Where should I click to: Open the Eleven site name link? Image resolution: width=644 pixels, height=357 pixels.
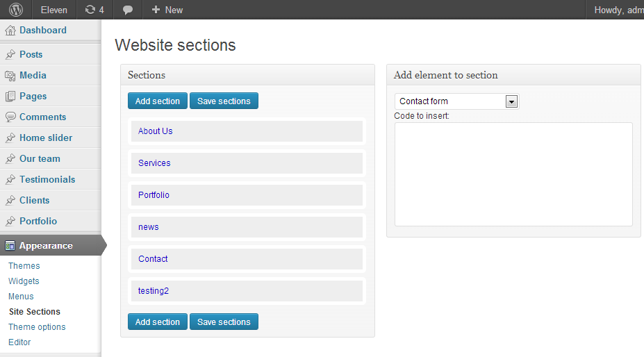(53, 10)
